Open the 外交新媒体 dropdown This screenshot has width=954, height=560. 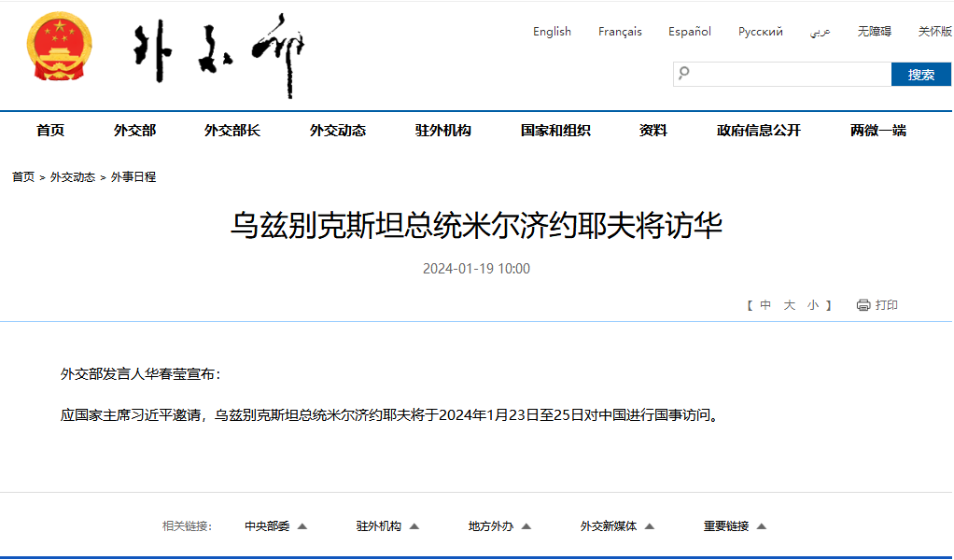[x=617, y=526]
